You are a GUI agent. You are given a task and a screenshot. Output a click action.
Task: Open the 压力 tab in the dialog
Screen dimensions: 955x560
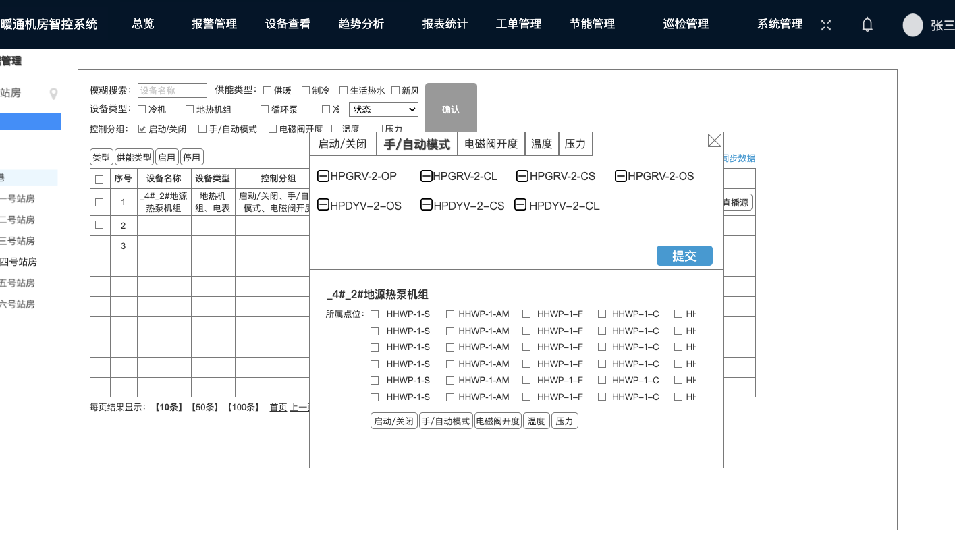(576, 144)
